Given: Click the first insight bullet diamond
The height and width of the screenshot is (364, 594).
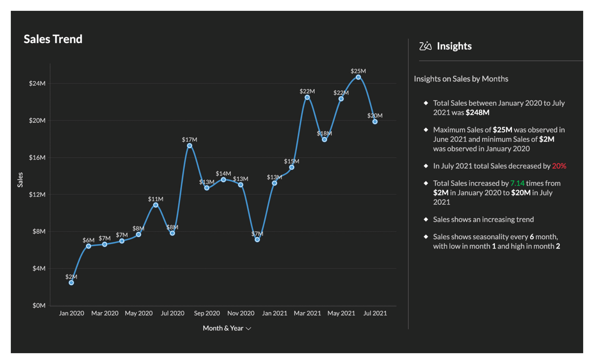Looking at the screenshot, I should pos(426,103).
